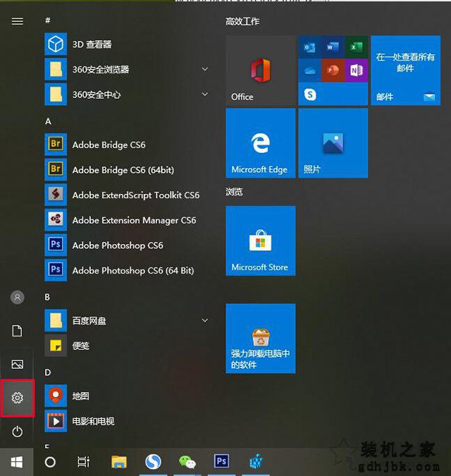Viewport: 451px width, 476px height.
Task: Click the A letter index header
Action: click(x=48, y=121)
